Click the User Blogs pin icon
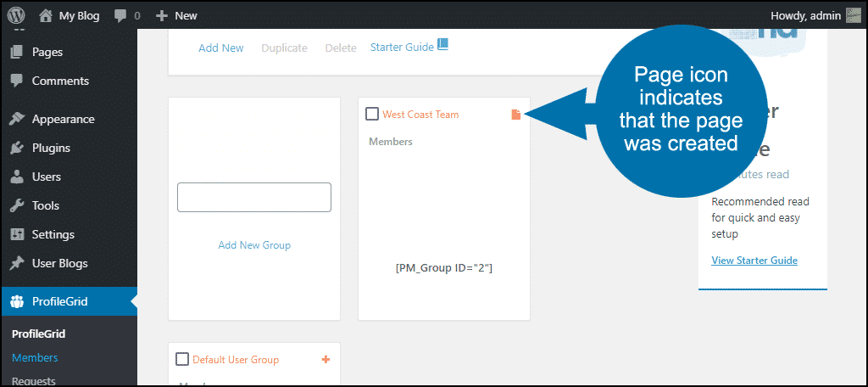This screenshot has width=868, height=387. tap(17, 263)
